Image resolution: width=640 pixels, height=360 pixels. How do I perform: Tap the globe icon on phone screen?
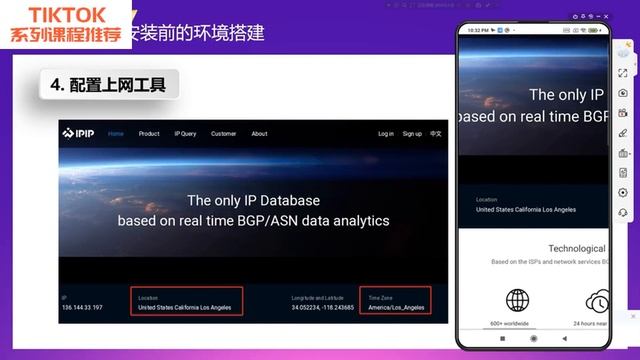click(517, 300)
